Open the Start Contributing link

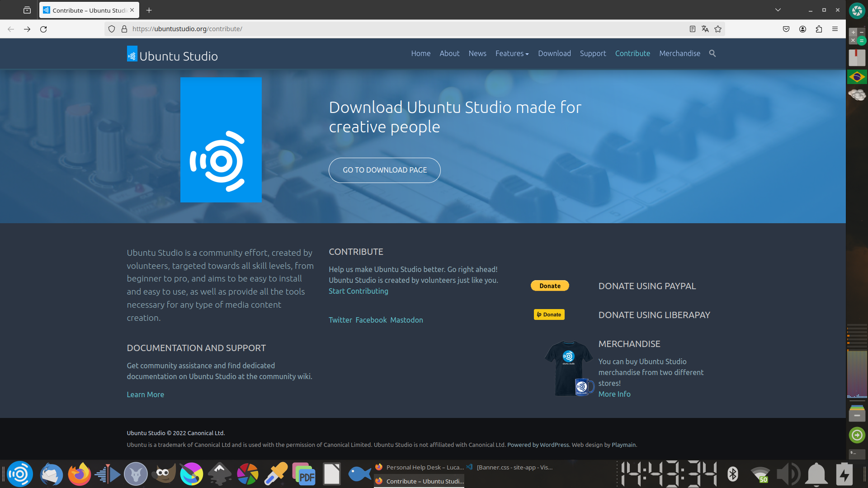click(x=358, y=291)
